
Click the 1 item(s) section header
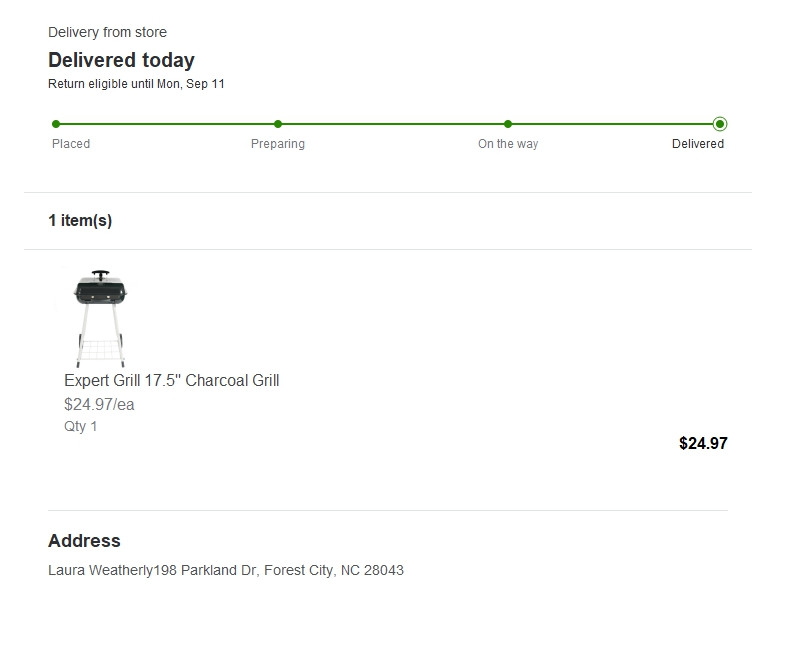point(80,220)
